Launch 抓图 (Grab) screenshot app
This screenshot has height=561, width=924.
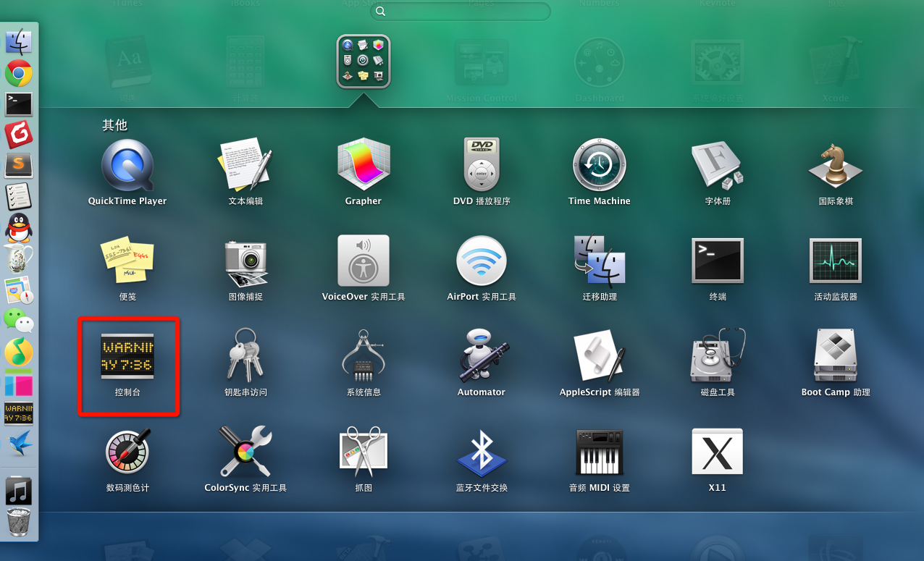pos(364,452)
